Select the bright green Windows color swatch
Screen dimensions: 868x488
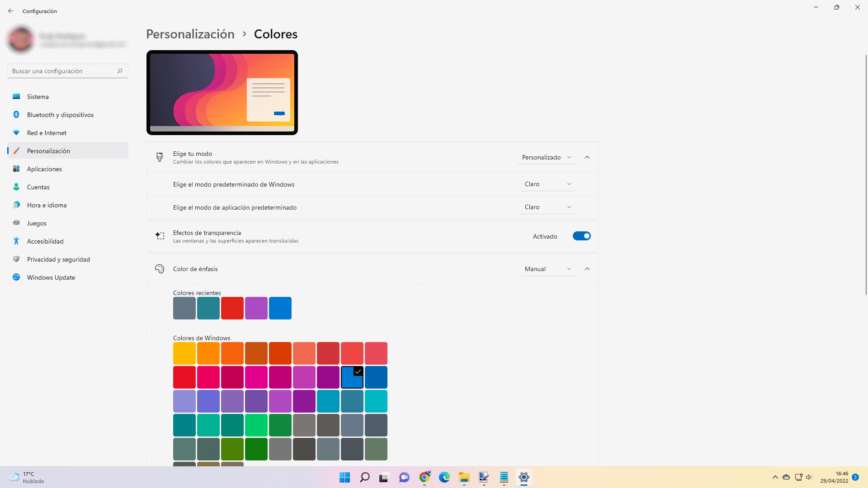coord(256,425)
